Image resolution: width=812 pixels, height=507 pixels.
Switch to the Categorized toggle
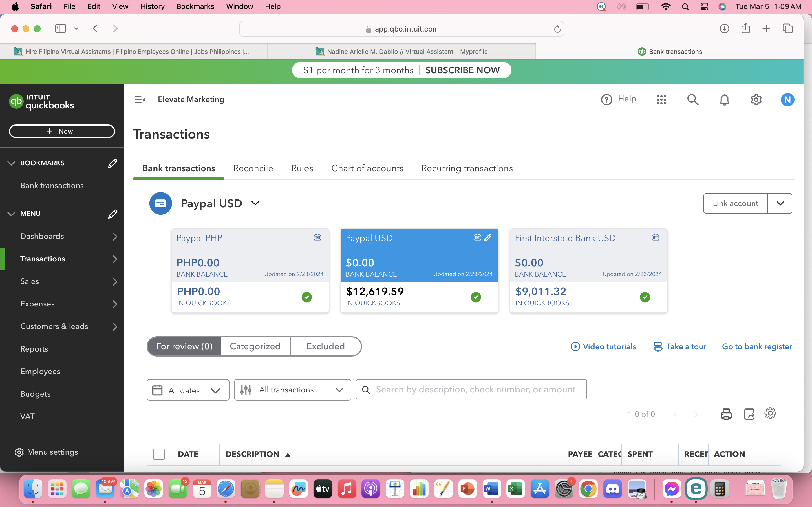pos(255,346)
